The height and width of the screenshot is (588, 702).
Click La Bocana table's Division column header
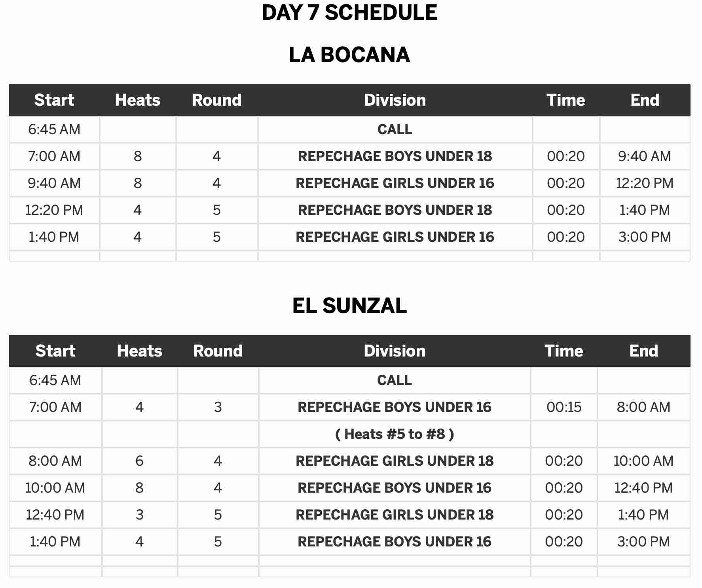tap(395, 100)
